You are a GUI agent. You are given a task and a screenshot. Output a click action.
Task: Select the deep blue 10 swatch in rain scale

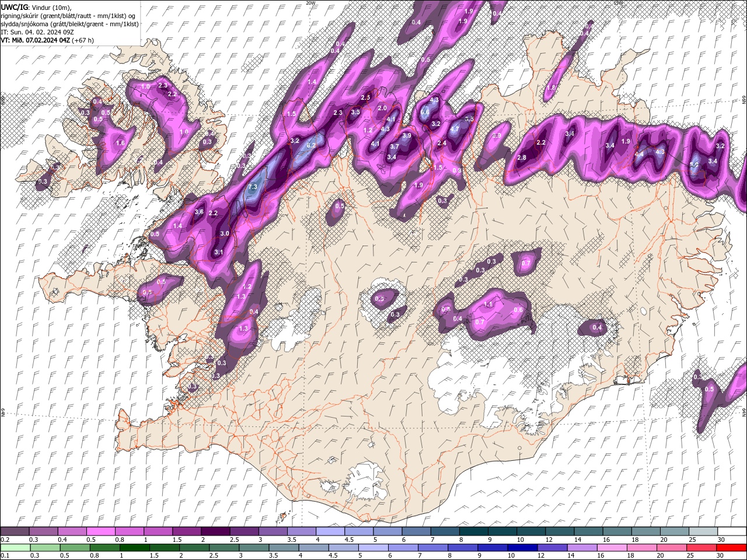pyautogui.click(x=521, y=547)
